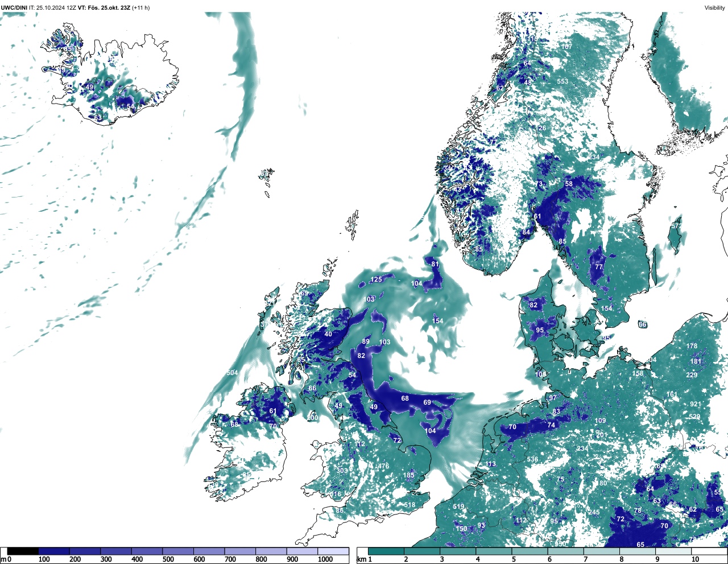Click the '55' value at the right map edge
Viewport: 728px width, 564px height.
click(718, 492)
